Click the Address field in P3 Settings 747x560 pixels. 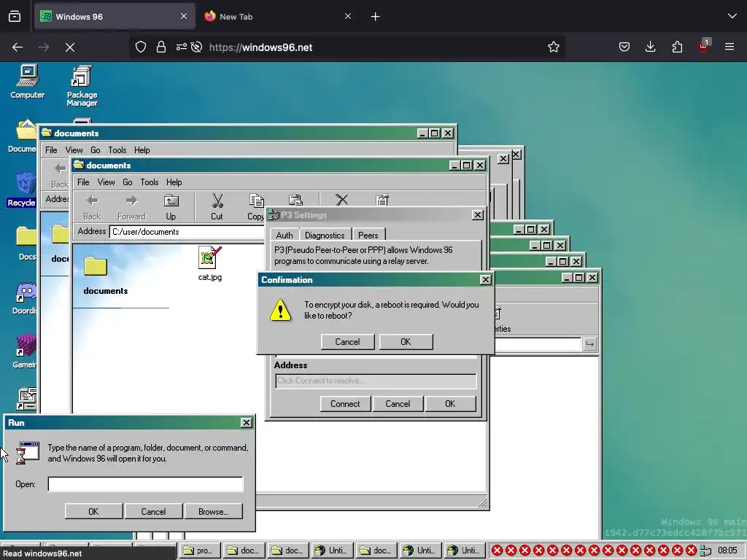376,381
